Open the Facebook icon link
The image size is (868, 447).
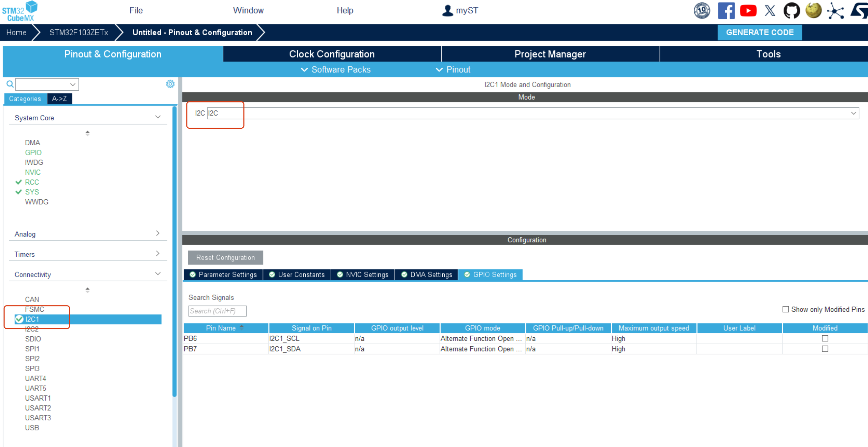tap(726, 10)
